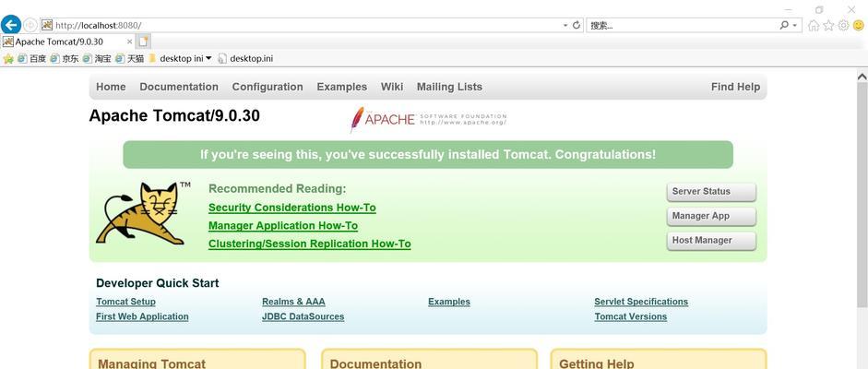Click the browser Back arrow button
The image size is (868, 369).
[x=11, y=25]
